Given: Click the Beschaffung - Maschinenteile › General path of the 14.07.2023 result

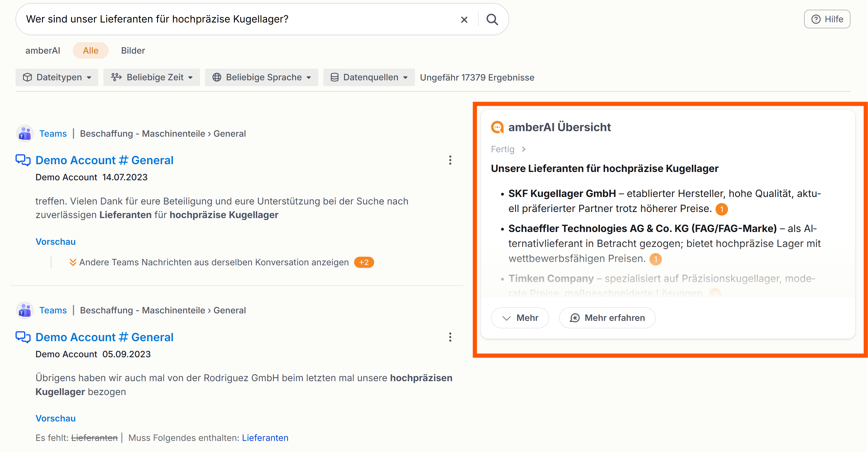Looking at the screenshot, I should [x=163, y=133].
